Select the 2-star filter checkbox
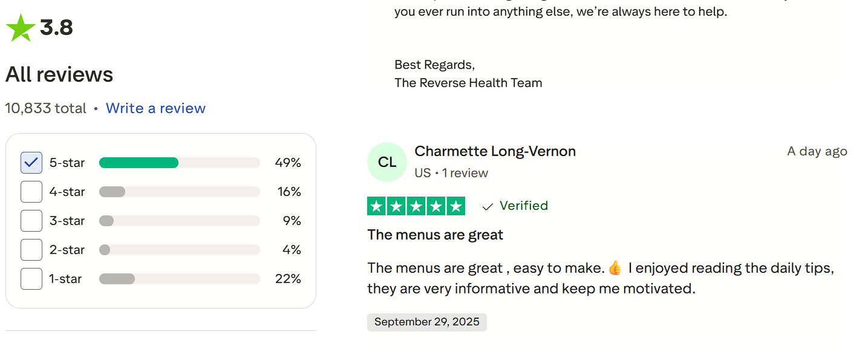 point(31,250)
